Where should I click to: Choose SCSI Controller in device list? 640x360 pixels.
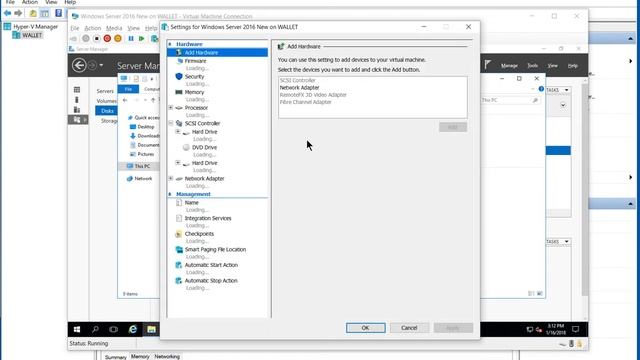click(298, 80)
